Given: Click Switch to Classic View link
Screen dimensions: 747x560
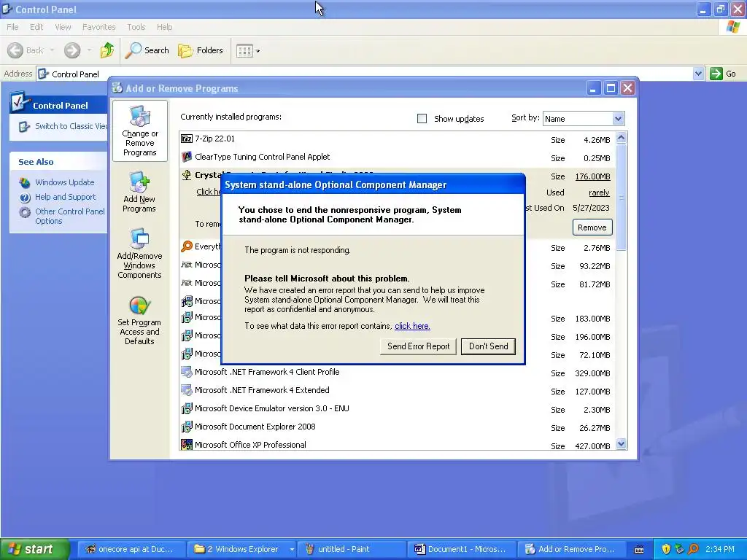Looking at the screenshot, I should click(x=71, y=126).
